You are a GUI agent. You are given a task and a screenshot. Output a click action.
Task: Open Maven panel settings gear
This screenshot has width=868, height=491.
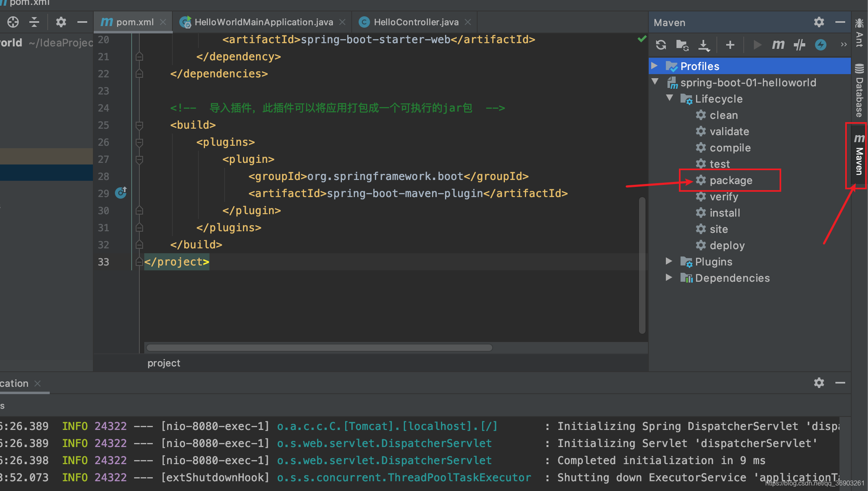coord(819,22)
